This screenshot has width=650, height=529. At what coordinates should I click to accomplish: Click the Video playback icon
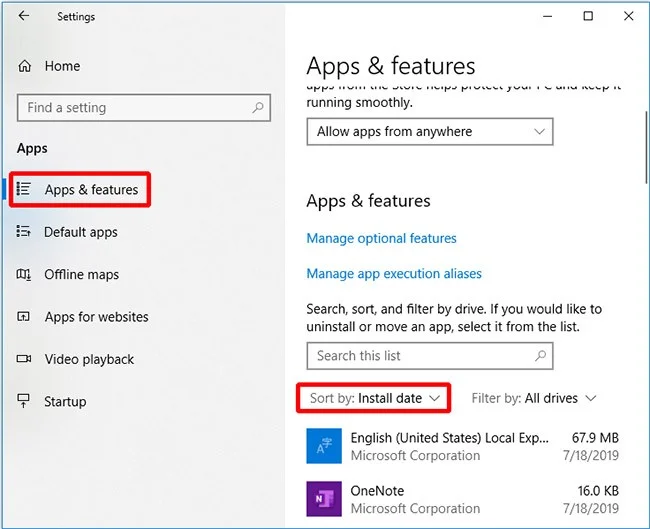(24, 359)
